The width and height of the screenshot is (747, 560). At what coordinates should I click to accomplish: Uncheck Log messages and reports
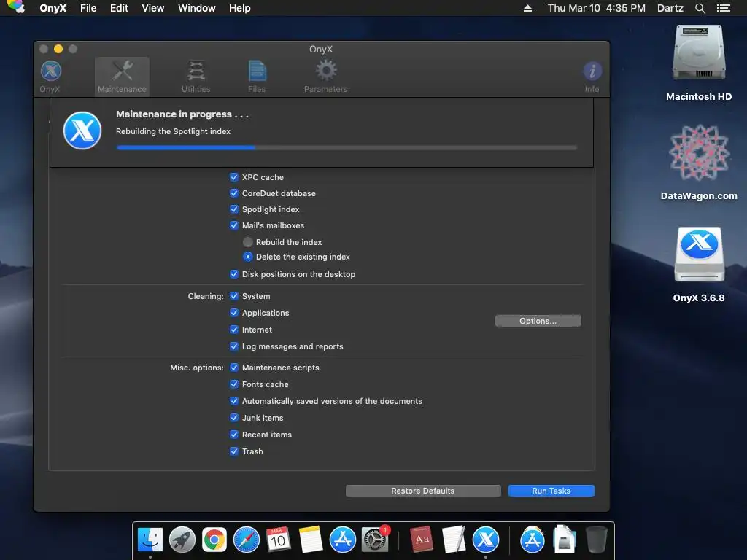click(x=234, y=346)
